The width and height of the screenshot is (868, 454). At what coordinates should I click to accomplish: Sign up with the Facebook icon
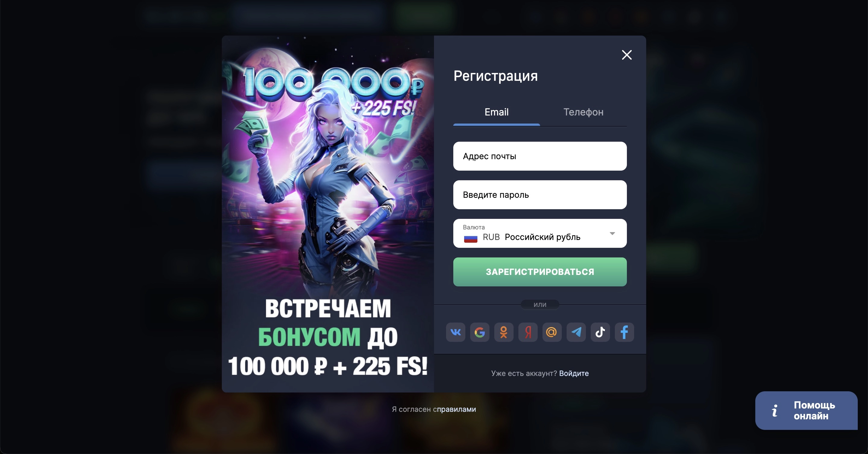tap(624, 332)
